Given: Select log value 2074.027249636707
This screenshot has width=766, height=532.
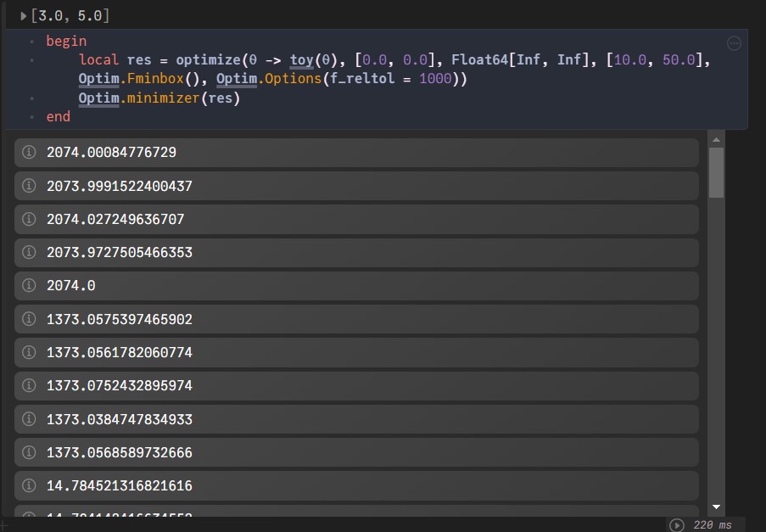Looking at the screenshot, I should [x=115, y=220].
